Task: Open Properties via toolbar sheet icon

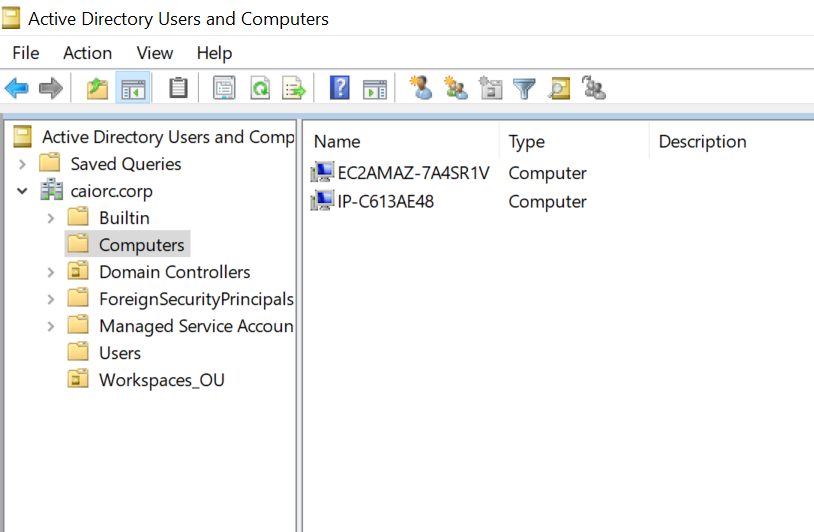Action: click(x=224, y=88)
